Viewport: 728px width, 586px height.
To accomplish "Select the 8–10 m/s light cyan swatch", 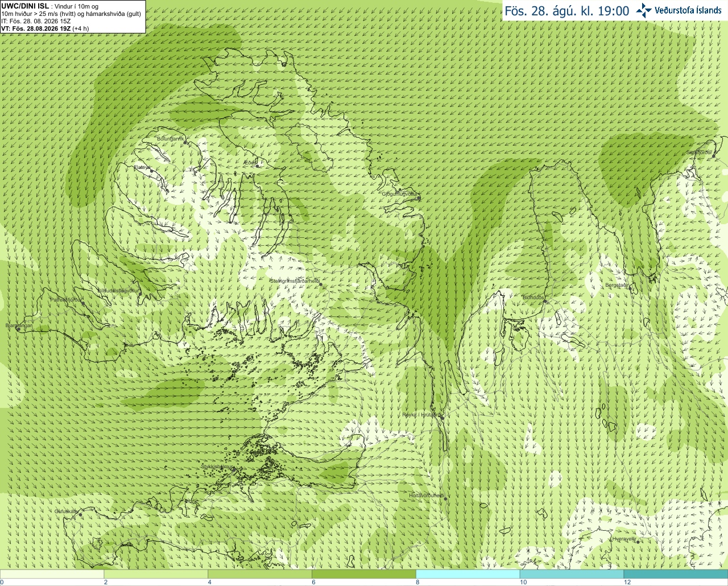I will [x=468, y=574].
